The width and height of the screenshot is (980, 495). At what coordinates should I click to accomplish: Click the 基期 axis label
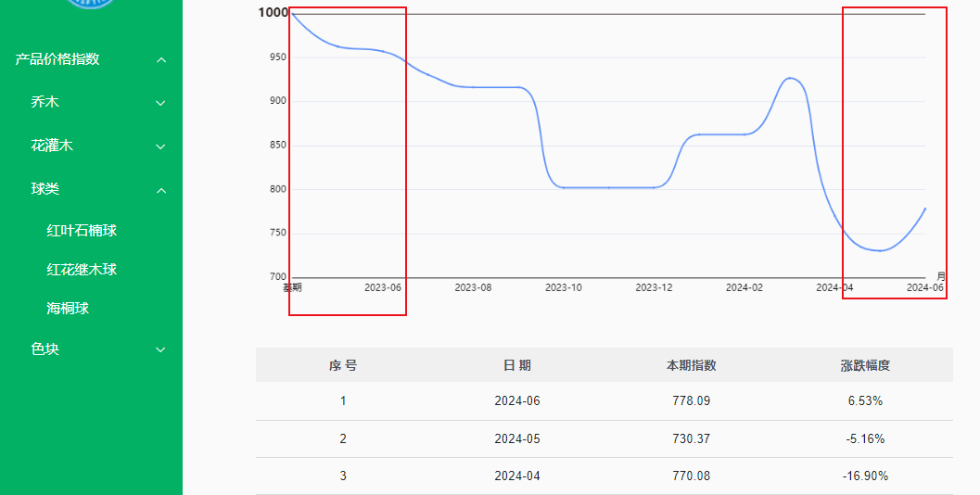tap(292, 288)
